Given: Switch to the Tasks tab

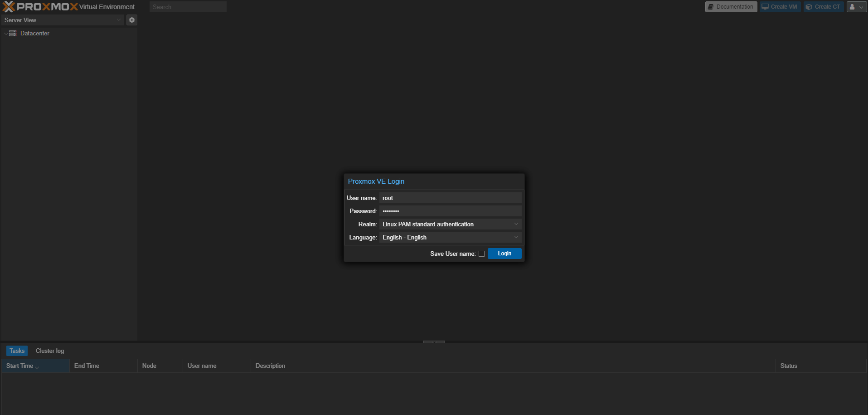Looking at the screenshot, I should [17, 351].
